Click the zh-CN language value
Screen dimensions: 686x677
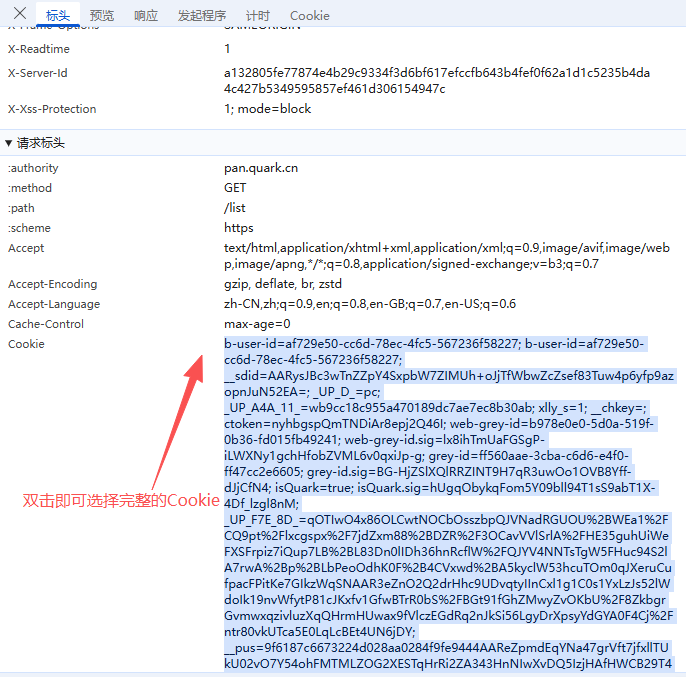(370, 304)
